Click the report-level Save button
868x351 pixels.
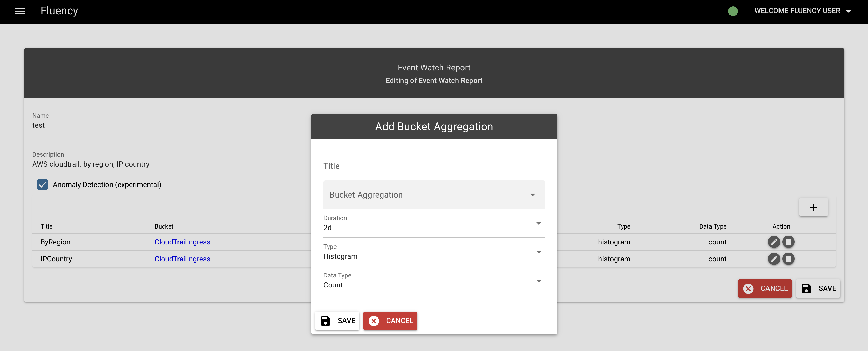pos(818,288)
